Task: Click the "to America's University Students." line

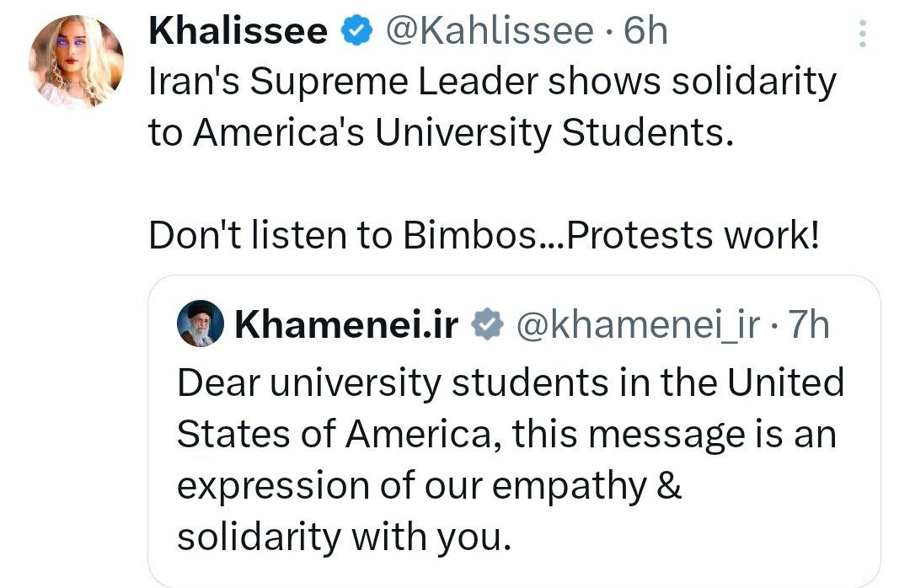Action: tap(436, 133)
